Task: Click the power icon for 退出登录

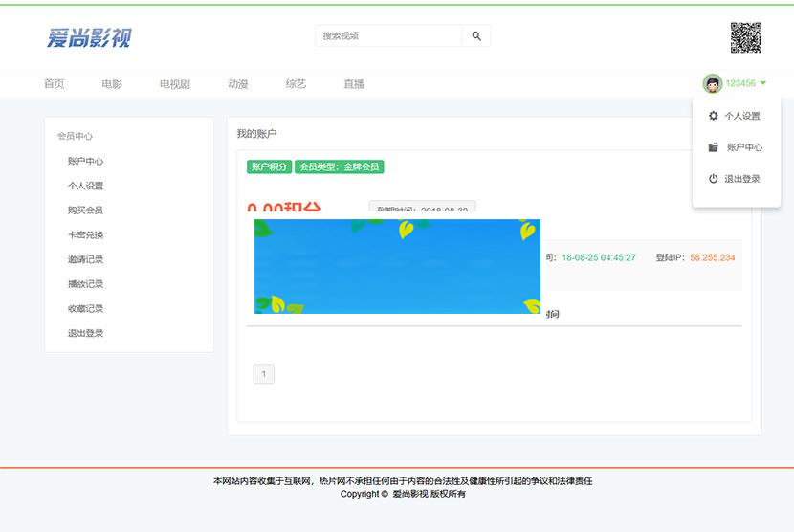Action: tap(713, 179)
